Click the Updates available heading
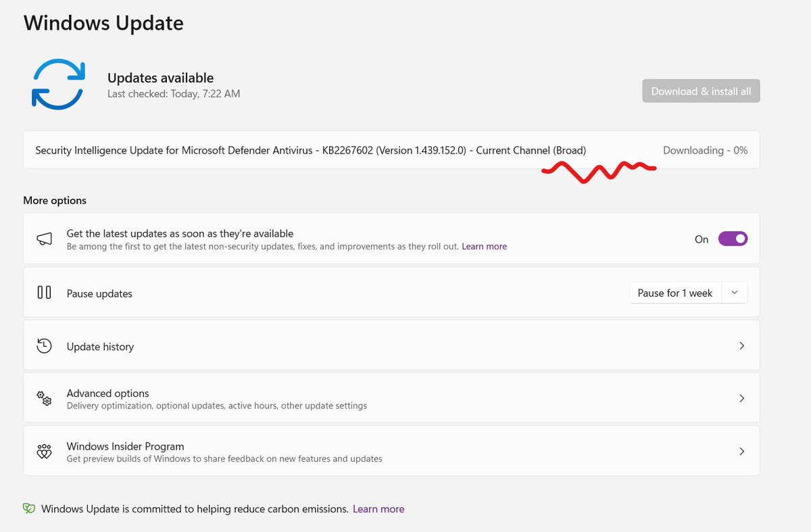The height and width of the screenshot is (532, 811). pyautogui.click(x=160, y=78)
